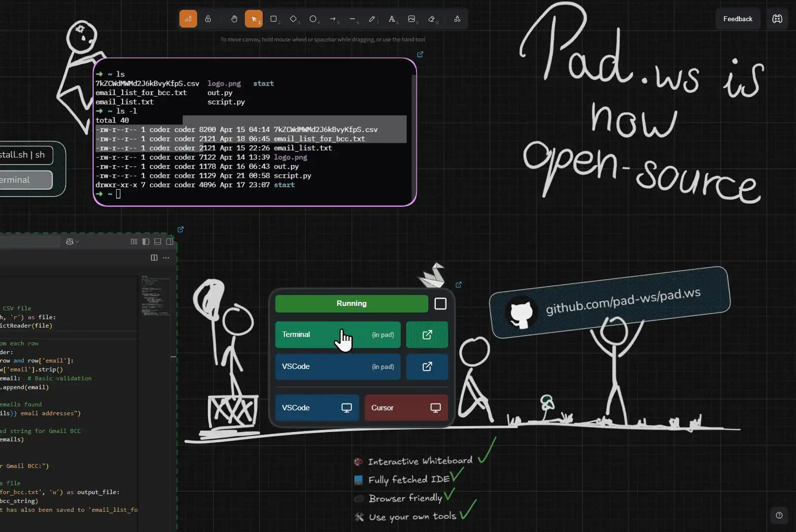Open the Discord icon button
This screenshot has width=796, height=532.
point(777,19)
